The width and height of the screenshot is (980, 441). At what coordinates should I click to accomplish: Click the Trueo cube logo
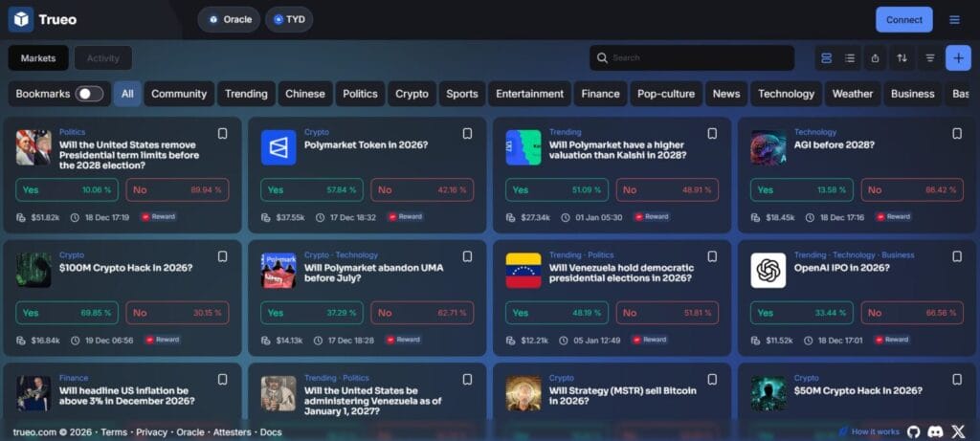pyautogui.click(x=21, y=19)
